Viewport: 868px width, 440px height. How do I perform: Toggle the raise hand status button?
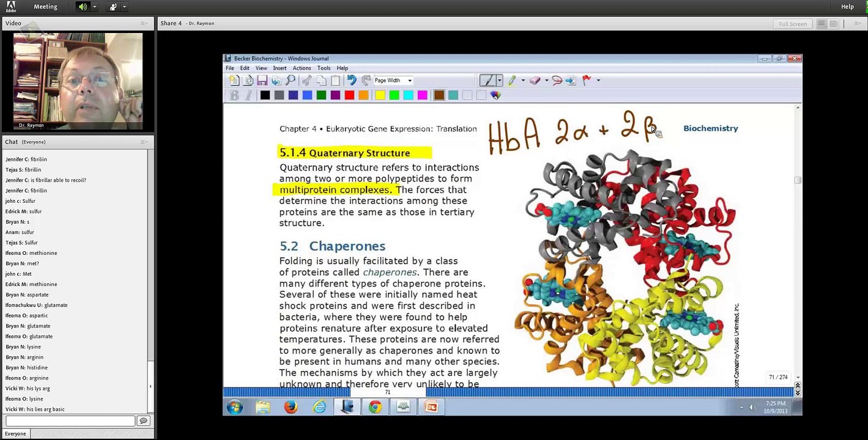[x=113, y=7]
